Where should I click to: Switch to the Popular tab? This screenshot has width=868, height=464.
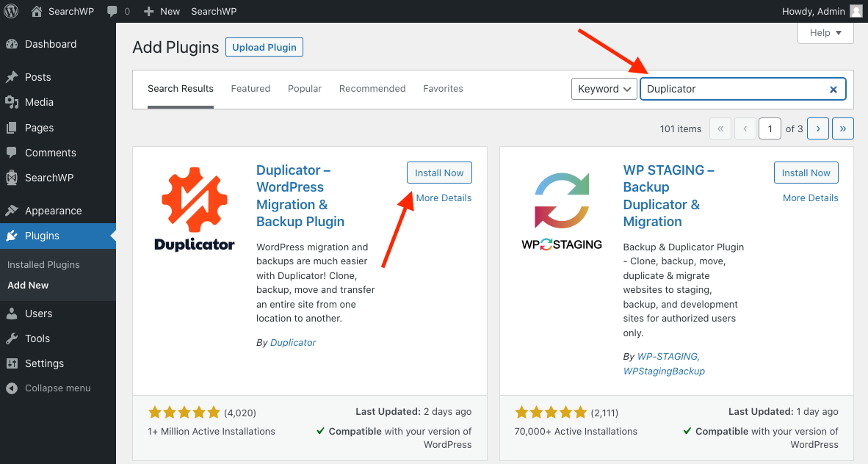pos(305,89)
